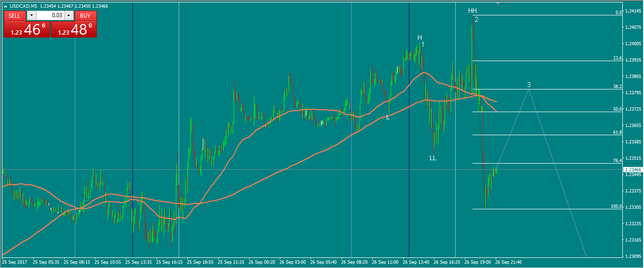This screenshot has width=644, height=268.
Task: Click the red SELL button
Action: point(14,15)
